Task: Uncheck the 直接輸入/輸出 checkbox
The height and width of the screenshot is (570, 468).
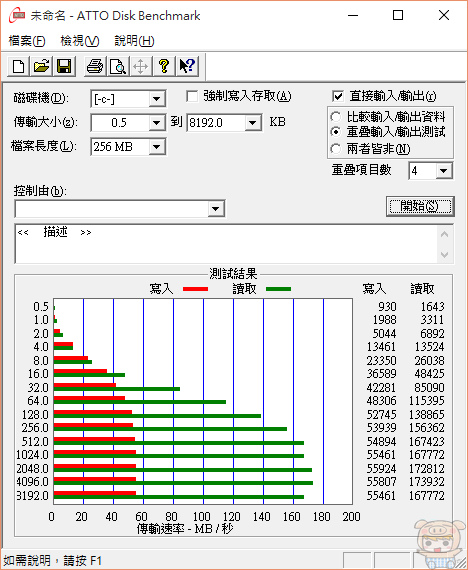Action: 337,96
